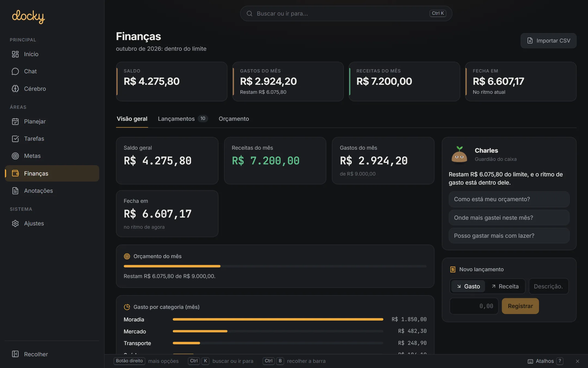The height and width of the screenshot is (368, 588).
Task: Click the Registrar button
Action: (x=520, y=306)
